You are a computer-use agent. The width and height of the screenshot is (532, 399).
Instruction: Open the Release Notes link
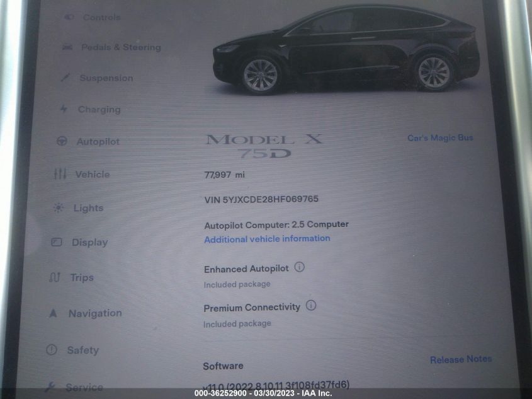[461, 359]
